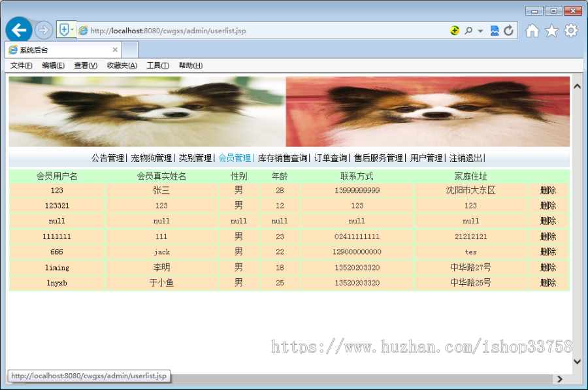The height and width of the screenshot is (390, 588).
Task: Click 删除 for user 123321
Action: (x=548, y=206)
